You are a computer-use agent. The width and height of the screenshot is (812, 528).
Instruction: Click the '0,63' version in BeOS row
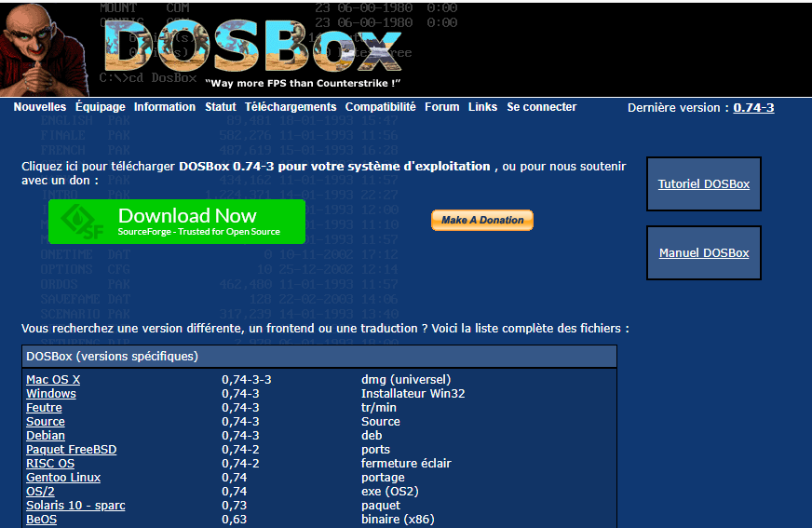click(234, 520)
